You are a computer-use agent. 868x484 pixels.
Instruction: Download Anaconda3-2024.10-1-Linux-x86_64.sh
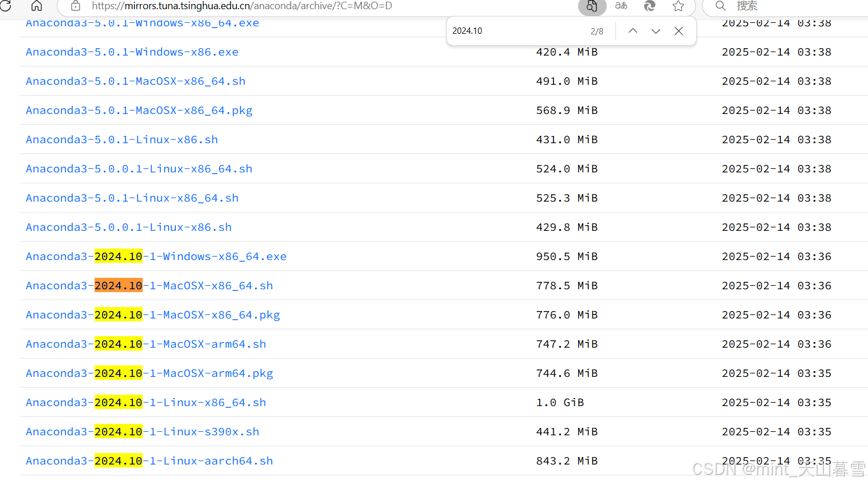click(146, 403)
